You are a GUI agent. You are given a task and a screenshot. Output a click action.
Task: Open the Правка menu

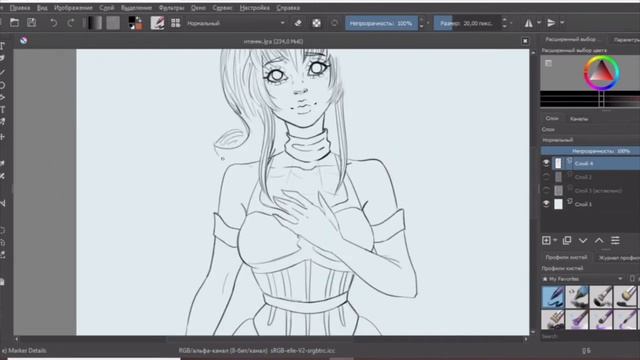pos(20,8)
